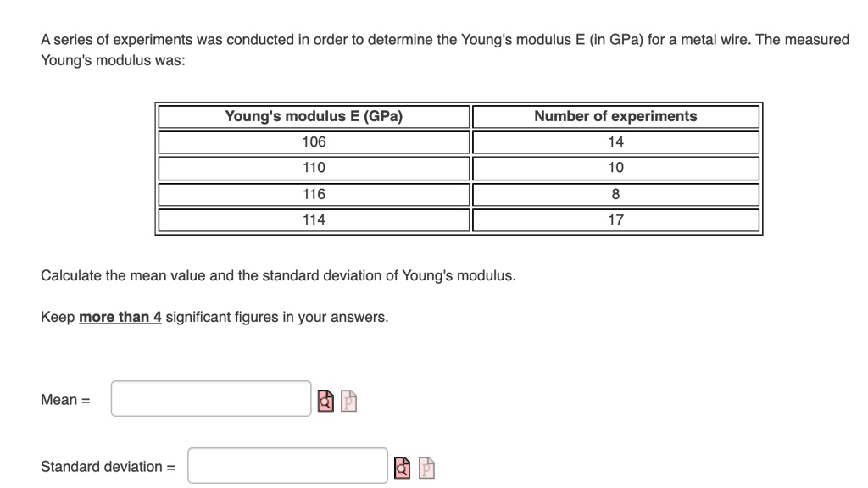Click the cell containing 14 experiments
The image size is (868, 488).
pos(615,141)
